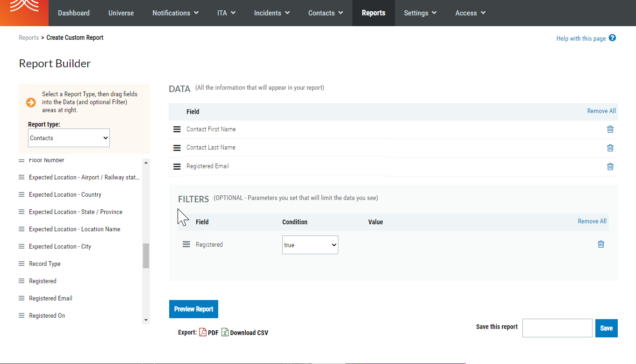
Task: Switch to the Incidents menu
Action: click(x=272, y=13)
